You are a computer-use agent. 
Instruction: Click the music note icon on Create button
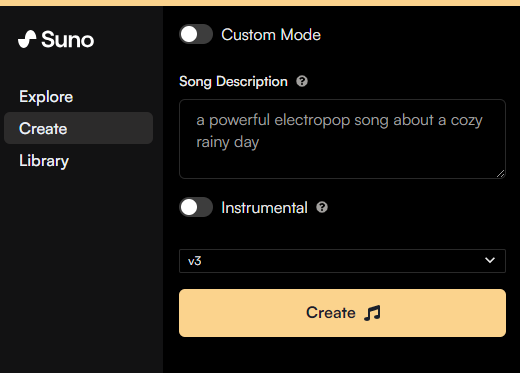(x=372, y=313)
